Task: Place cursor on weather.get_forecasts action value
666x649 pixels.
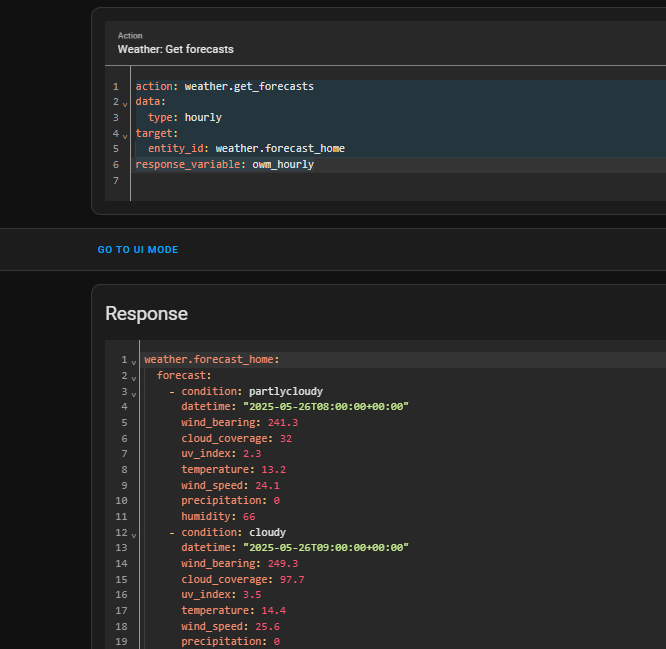Action: [x=249, y=87]
